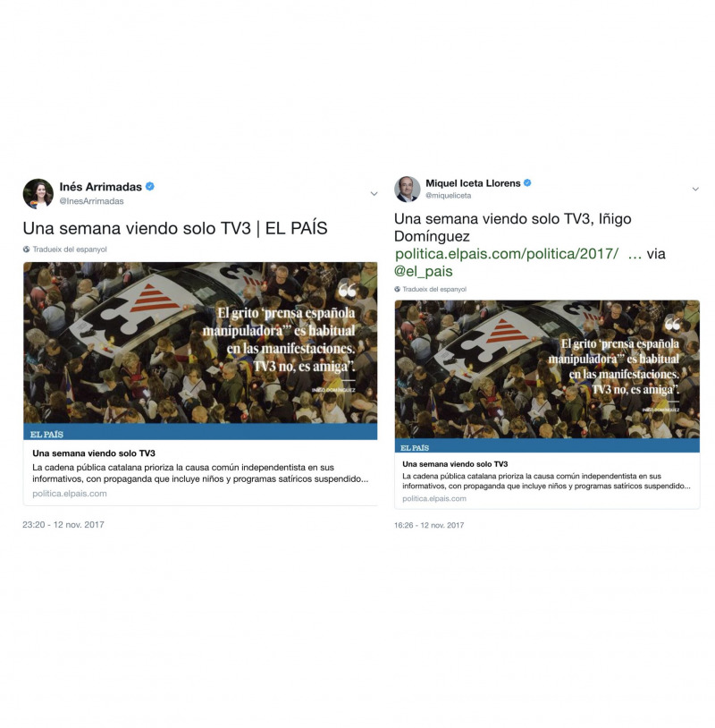Expand options chevron on Iceta tweet
The width and height of the screenshot is (715, 728).
(x=695, y=189)
